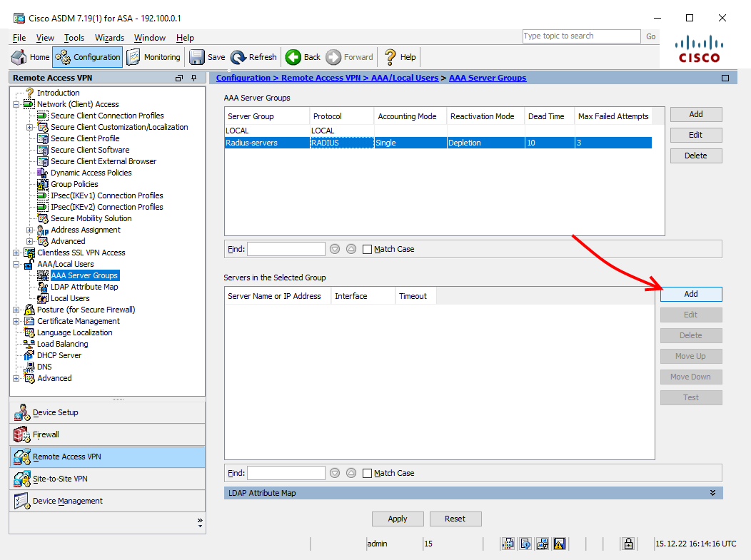
Task: Click the Save disk icon
Action: (x=197, y=57)
